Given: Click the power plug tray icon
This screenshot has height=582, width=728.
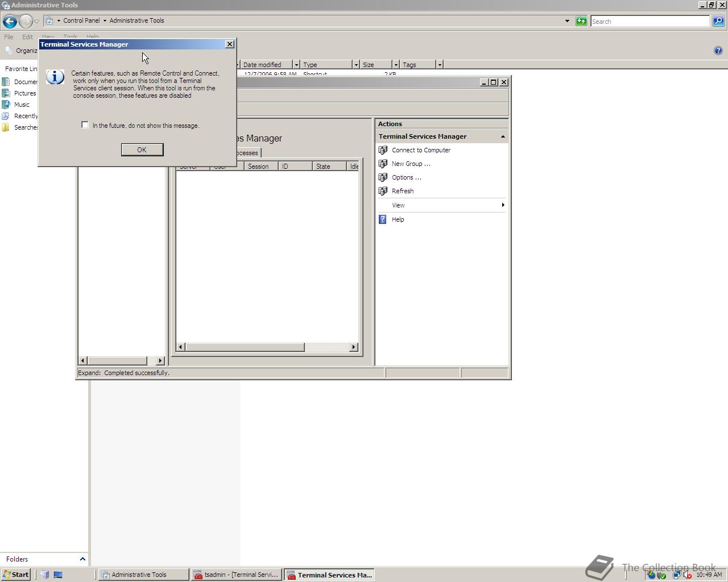Looking at the screenshot, I should [661, 575].
